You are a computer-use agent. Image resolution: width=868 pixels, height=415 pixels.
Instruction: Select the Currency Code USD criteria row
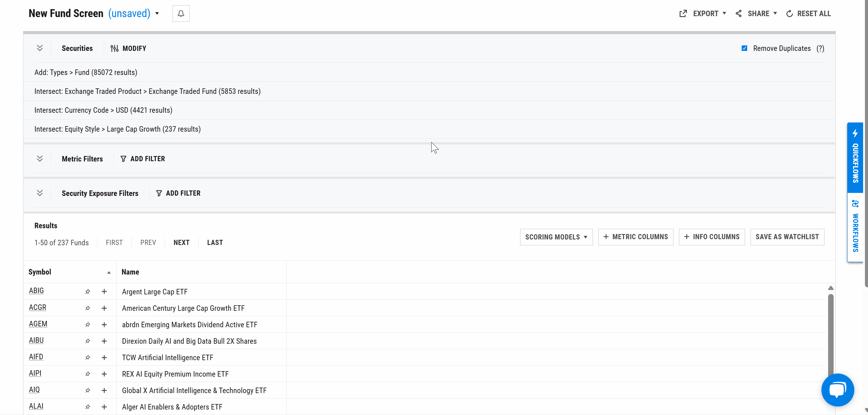coord(429,110)
